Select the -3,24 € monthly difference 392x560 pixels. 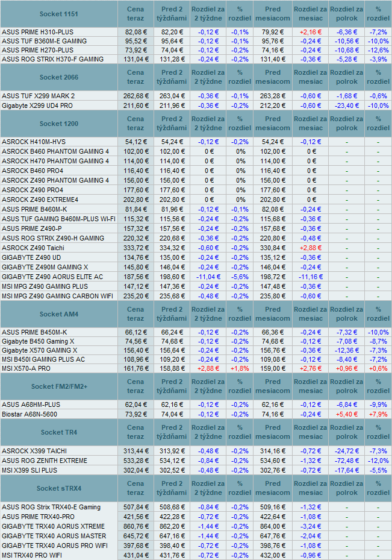click(310, 526)
